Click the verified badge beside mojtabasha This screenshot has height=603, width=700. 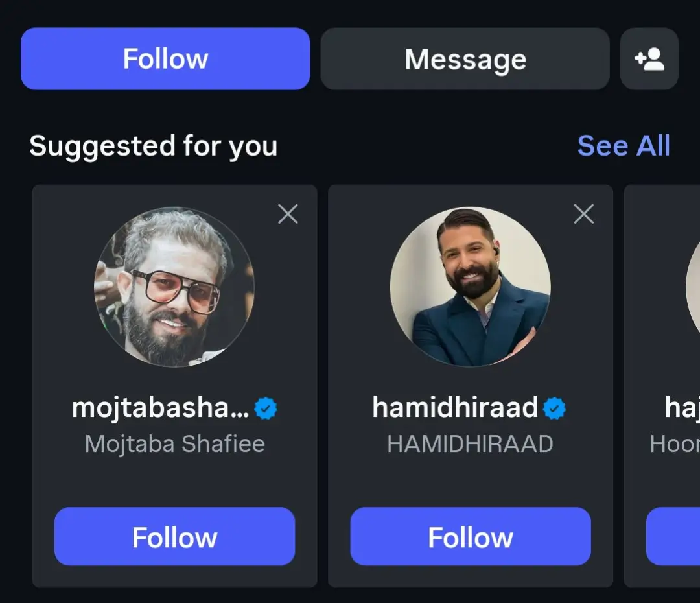point(266,408)
